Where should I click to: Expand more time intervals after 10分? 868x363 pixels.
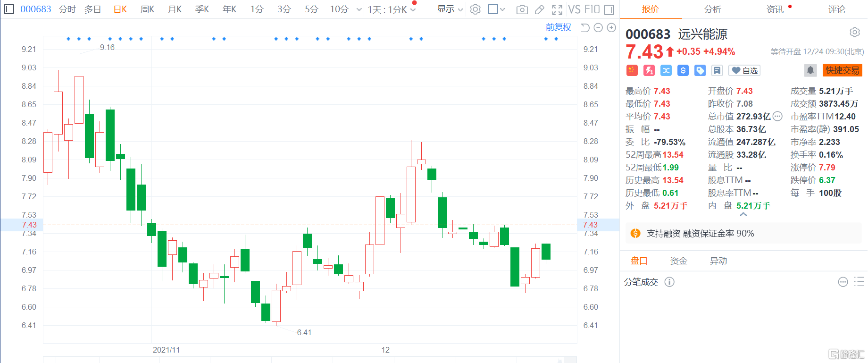click(359, 9)
